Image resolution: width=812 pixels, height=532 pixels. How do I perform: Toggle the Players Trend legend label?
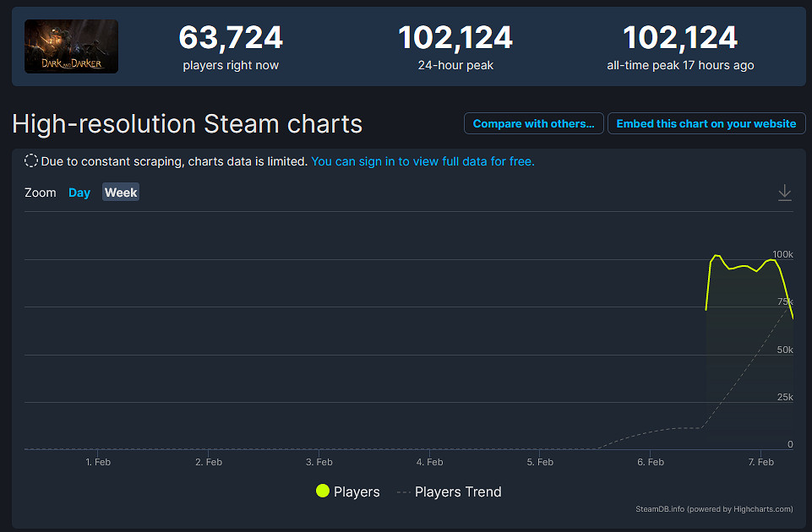(x=458, y=491)
